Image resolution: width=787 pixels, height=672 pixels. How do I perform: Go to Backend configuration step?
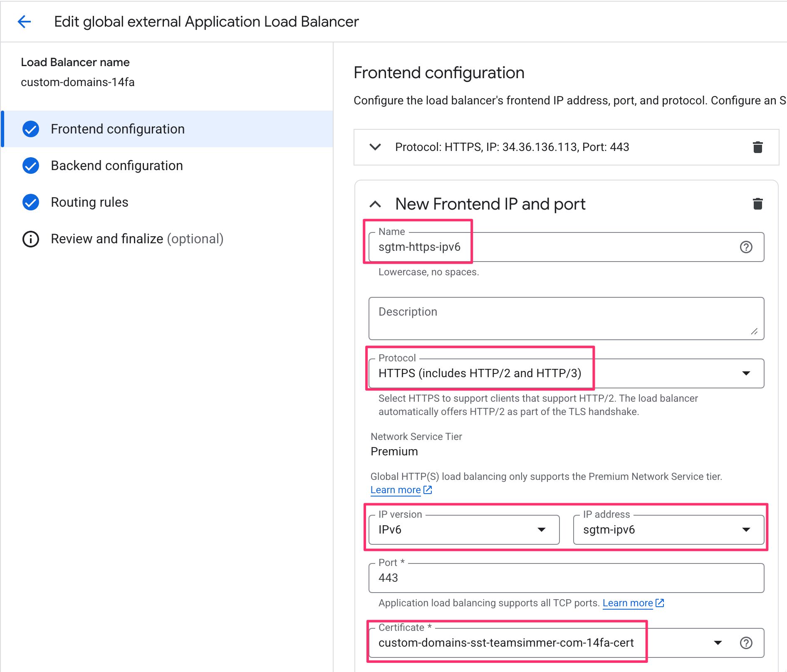[x=116, y=166]
